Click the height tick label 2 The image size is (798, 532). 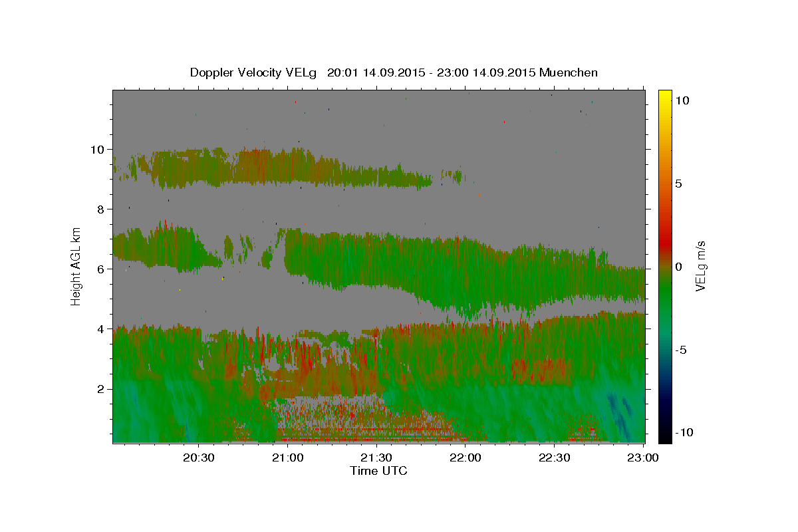pyautogui.click(x=100, y=388)
